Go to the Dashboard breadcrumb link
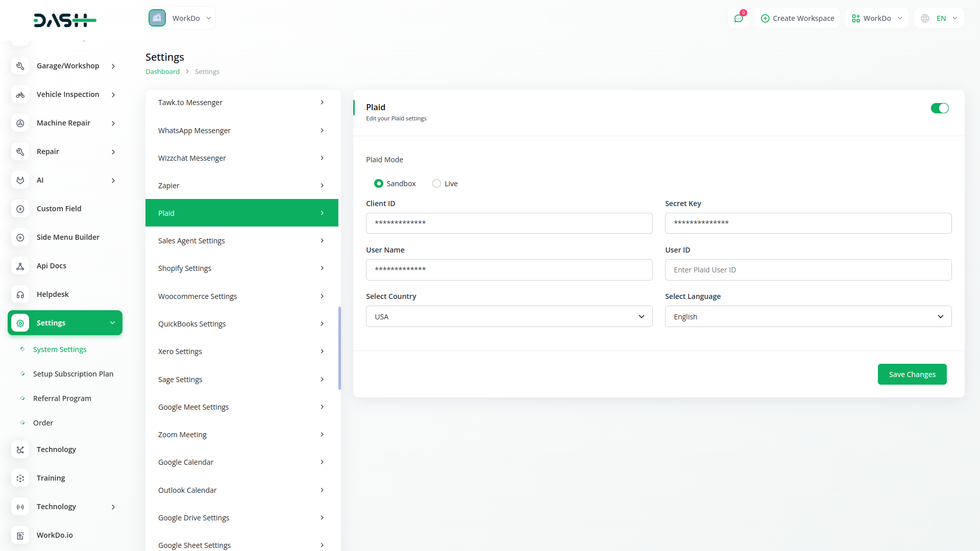 162,72
